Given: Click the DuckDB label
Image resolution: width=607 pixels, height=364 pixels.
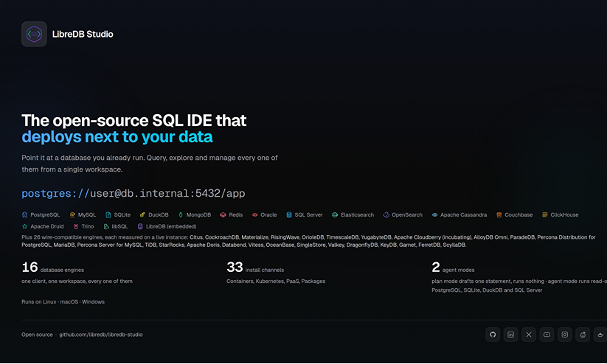Looking at the screenshot, I should (159, 214).
